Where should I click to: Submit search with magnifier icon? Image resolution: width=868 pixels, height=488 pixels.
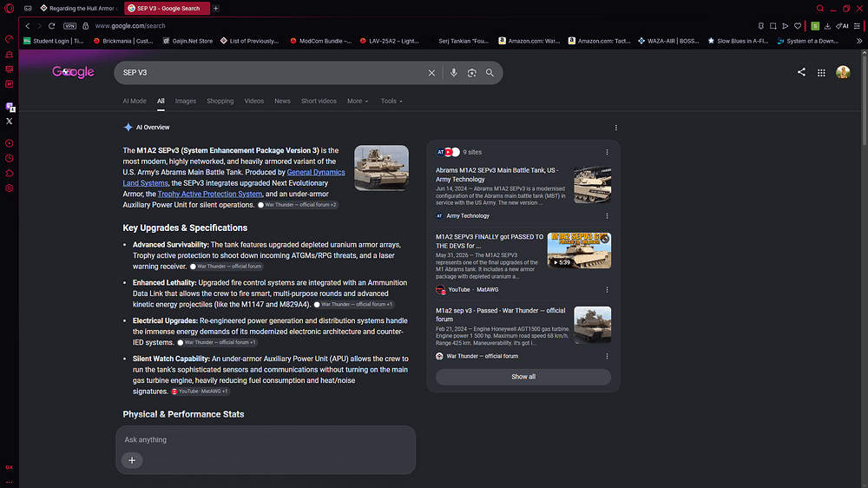tap(490, 73)
